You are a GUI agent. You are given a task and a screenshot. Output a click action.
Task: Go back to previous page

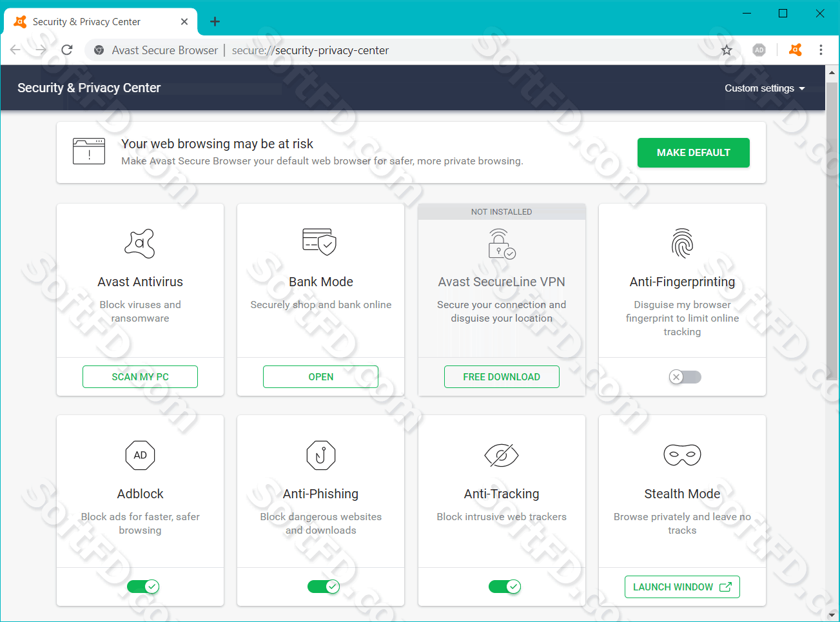(x=15, y=50)
